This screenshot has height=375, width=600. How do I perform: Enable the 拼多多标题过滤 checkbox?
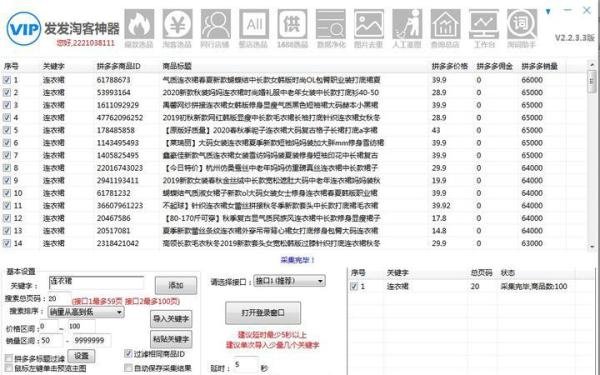tap(9, 359)
